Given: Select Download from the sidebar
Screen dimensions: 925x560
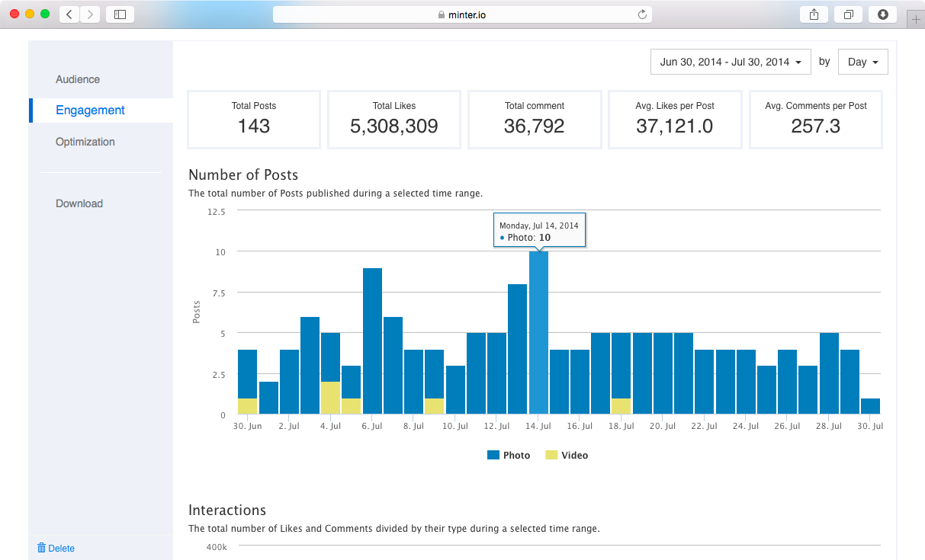Looking at the screenshot, I should (x=79, y=203).
